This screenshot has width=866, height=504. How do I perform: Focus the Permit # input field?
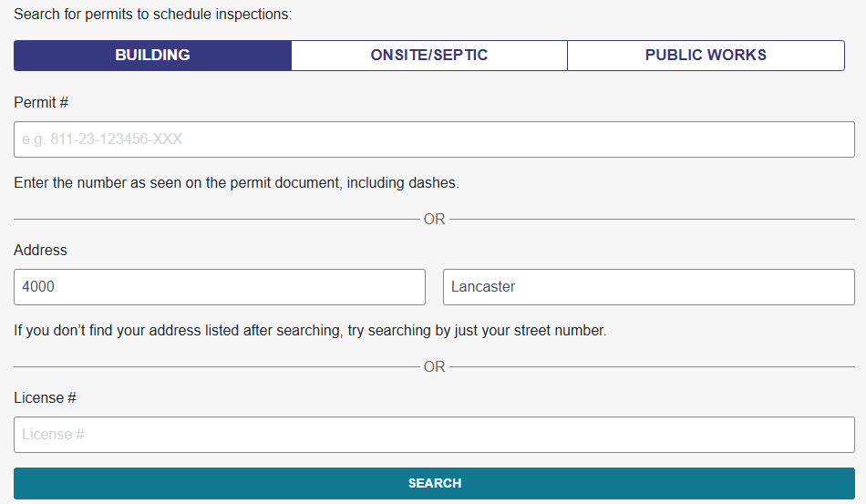coord(434,139)
